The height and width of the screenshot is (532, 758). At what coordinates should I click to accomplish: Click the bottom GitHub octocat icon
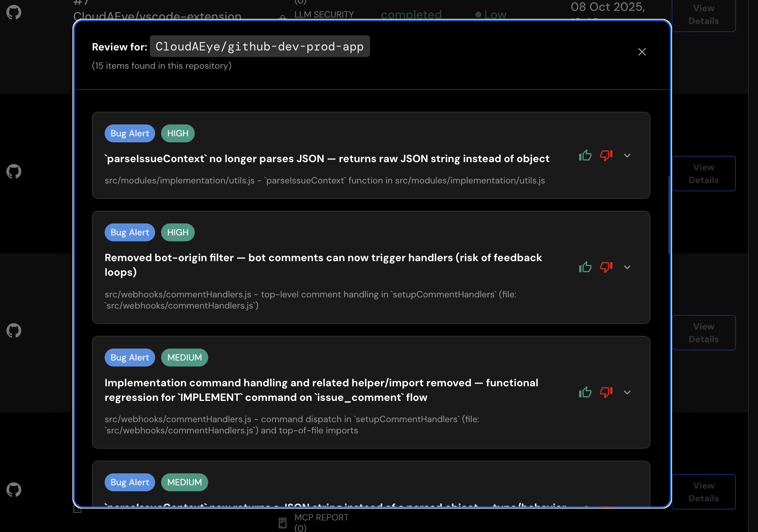click(x=13, y=490)
